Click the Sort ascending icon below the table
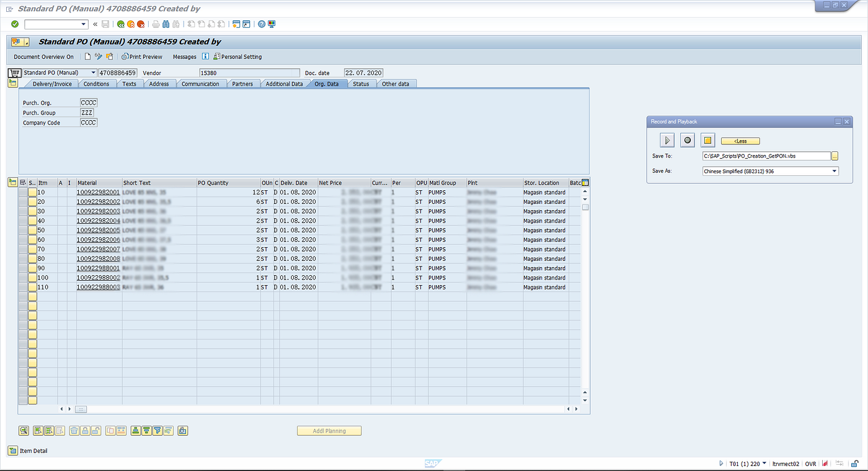The width and height of the screenshot is (868, 471). [135, 431]
